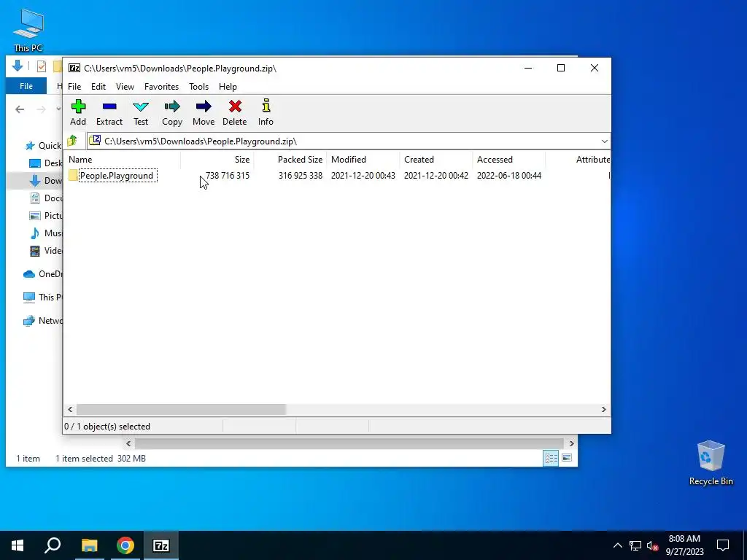Click File Explorer's blue down-arrow title bar icon

click(x=18, y=66)
